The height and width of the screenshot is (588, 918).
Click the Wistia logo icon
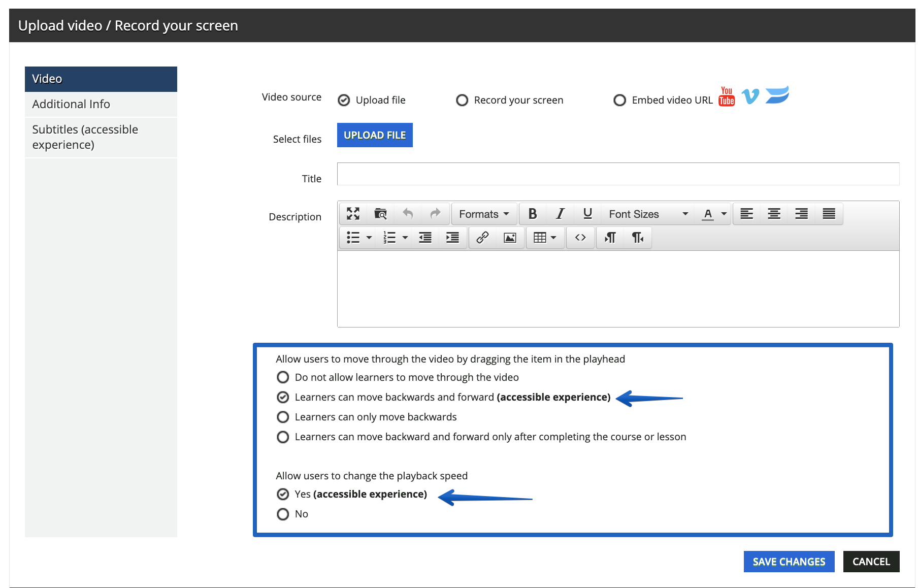click(x=777, y=95)
